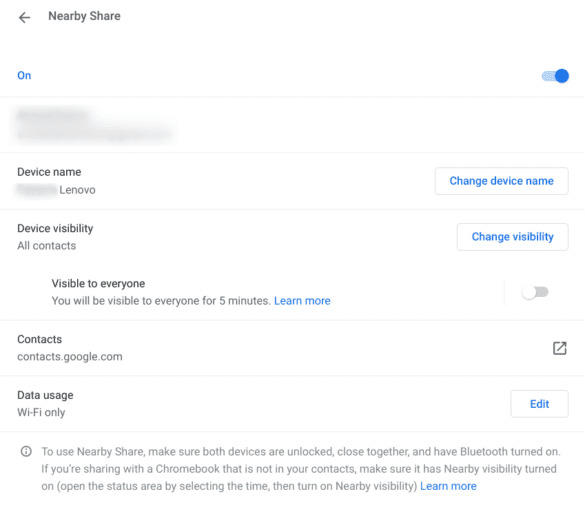Click the Change visibility button
This screenshot has width=585, height=505.
[x=513, y=237]
